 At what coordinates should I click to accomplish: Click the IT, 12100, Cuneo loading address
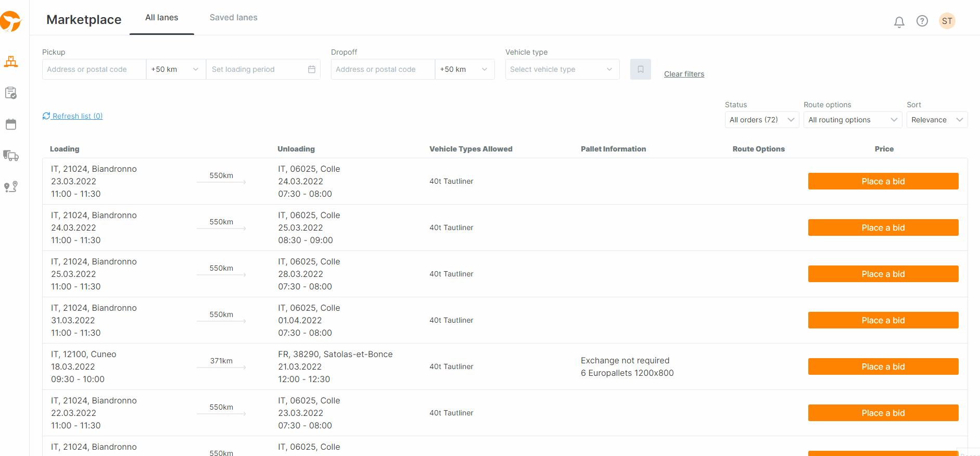pyautogui.click(x=84, y=354)
